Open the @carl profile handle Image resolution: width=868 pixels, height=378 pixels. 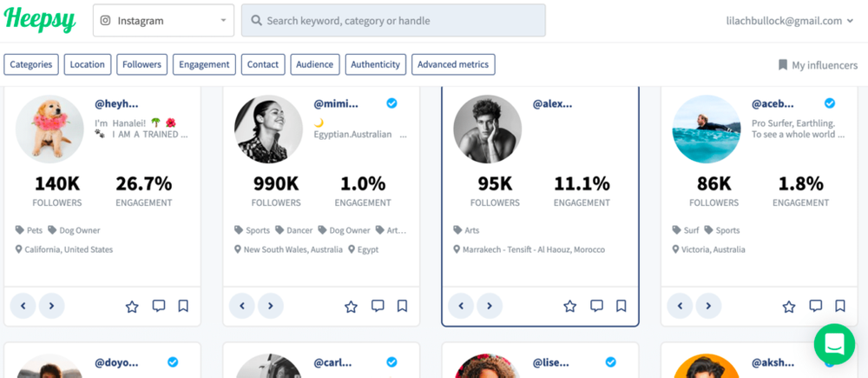[x=334, y=363]
